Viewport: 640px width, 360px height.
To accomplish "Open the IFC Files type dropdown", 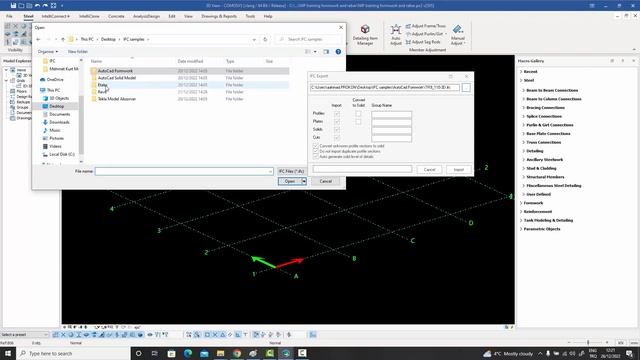I will [291, 171].
